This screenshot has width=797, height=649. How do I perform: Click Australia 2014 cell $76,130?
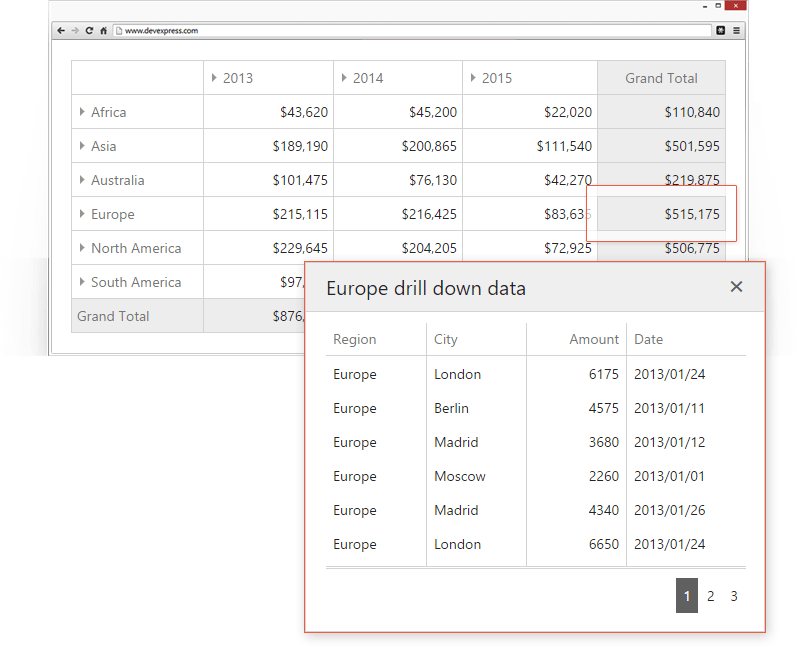(x=398, y=180)
